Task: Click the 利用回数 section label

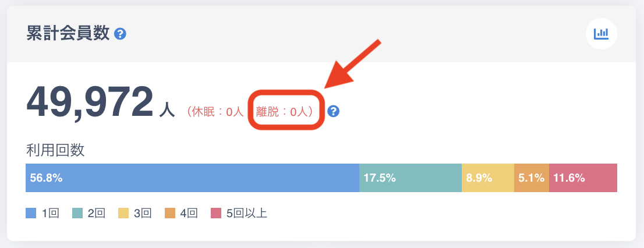Action: pyautogui.click(x=55, y=150)
